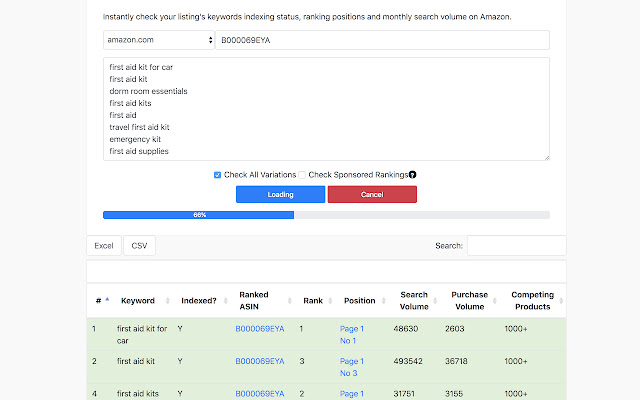The image size is (640, 400).
Task: Sort by Position column header
Action: tap(359, 300)
